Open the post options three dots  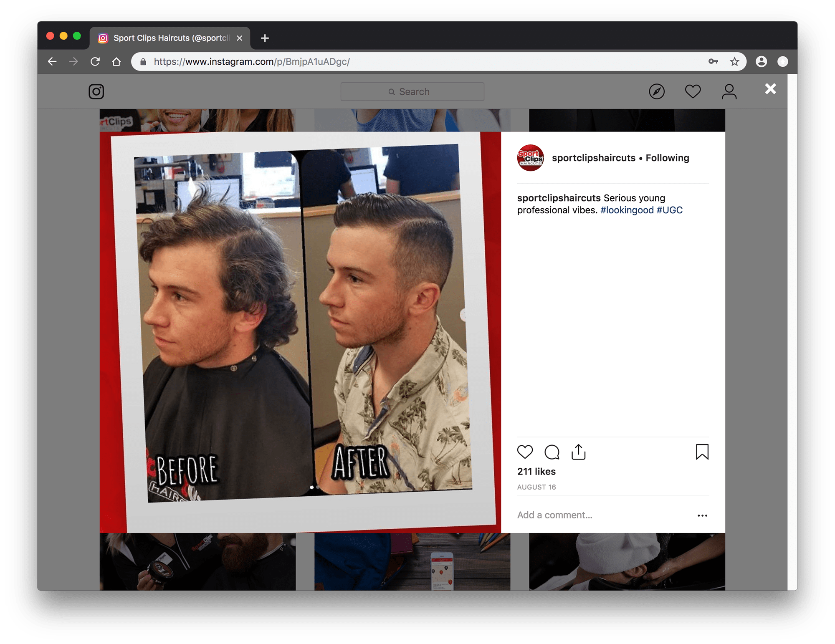(702, 515)
